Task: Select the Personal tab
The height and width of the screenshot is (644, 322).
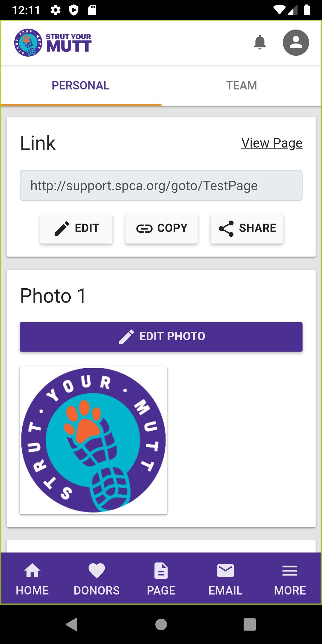Action: tap(80, 86)
